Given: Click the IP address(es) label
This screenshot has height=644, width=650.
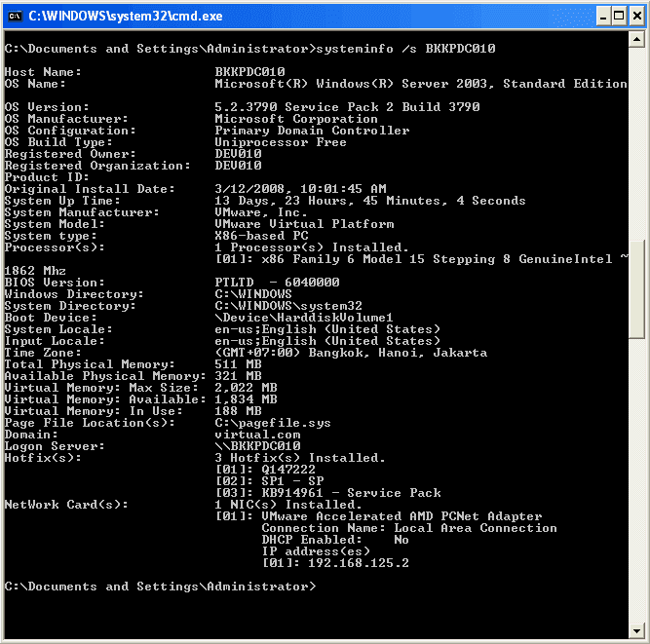Looking at the screenshot, I should 316,551.
